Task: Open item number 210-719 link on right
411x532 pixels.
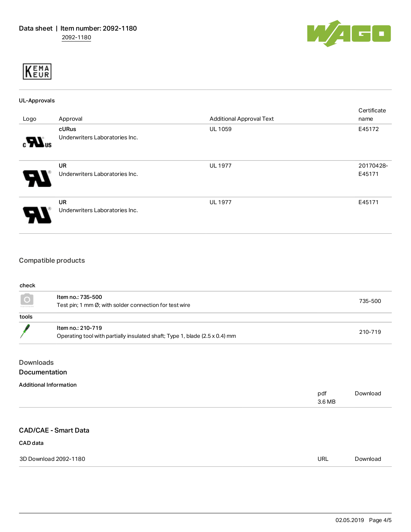Action: [x=370, y=332]
